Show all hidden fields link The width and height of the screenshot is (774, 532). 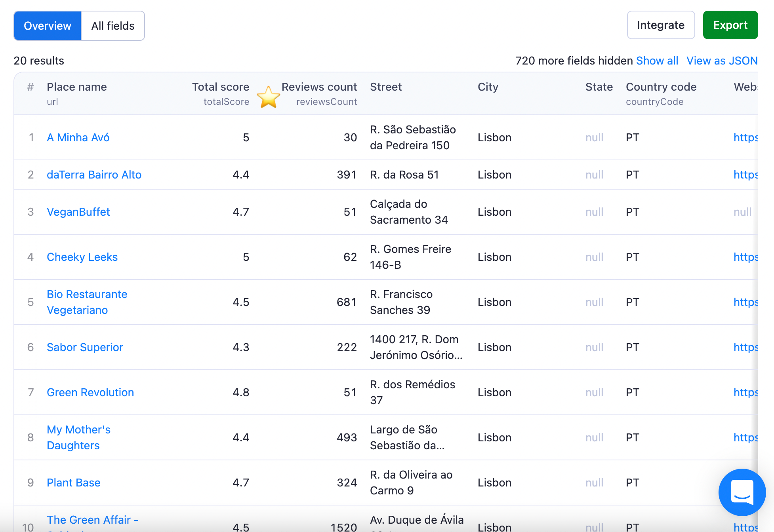[657, 61]
